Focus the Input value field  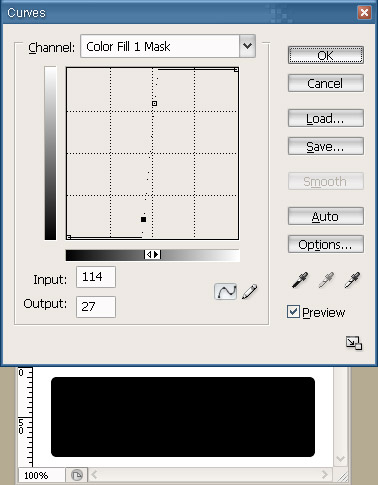coord(96,277)
